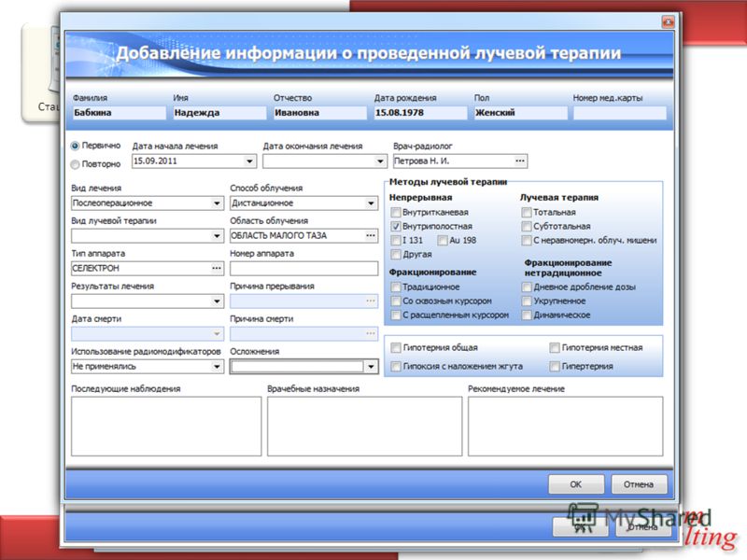
Task: Tick the I 131 checkbox
Action: [x=395, y=241]
